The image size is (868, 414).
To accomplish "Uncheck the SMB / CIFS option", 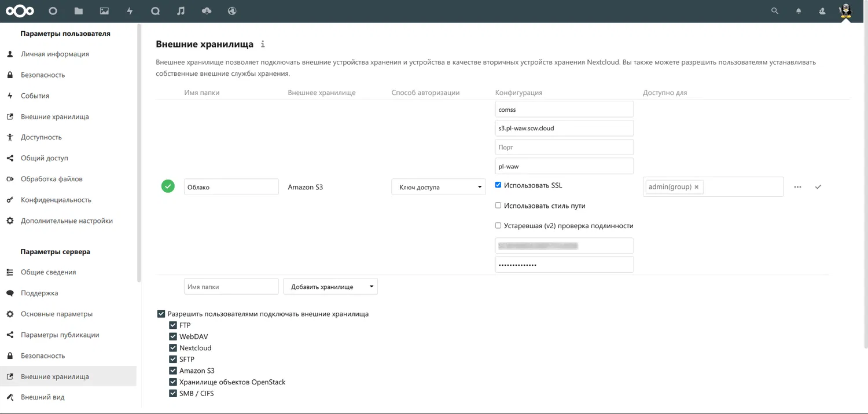I will click(x=173, y=393).
